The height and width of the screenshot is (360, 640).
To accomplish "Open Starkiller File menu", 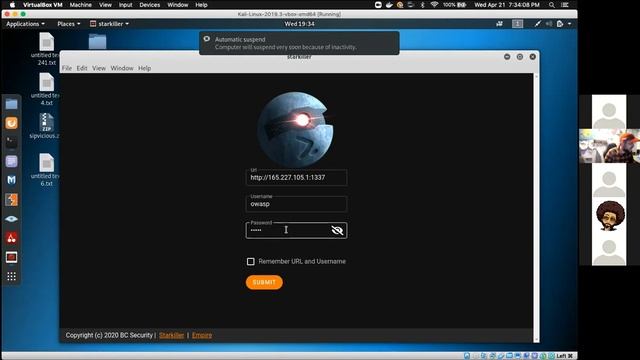I will point(67,68).
